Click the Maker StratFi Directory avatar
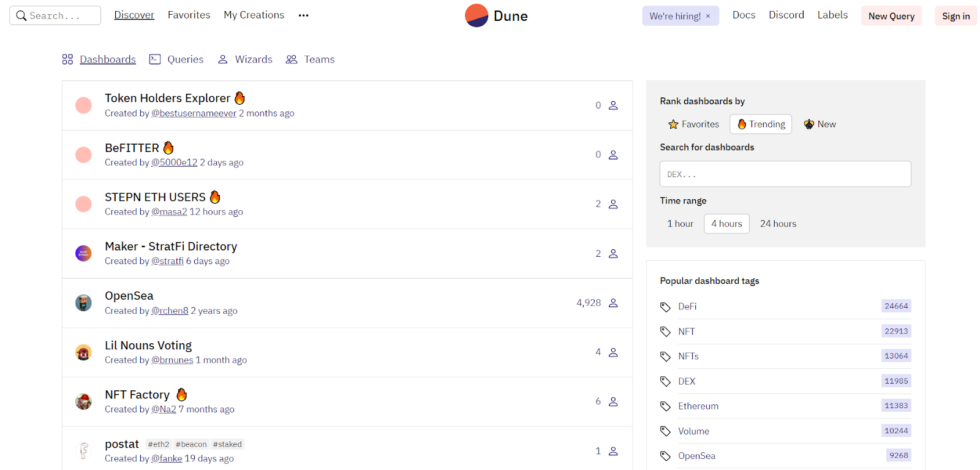 click(x=83, y=253)
